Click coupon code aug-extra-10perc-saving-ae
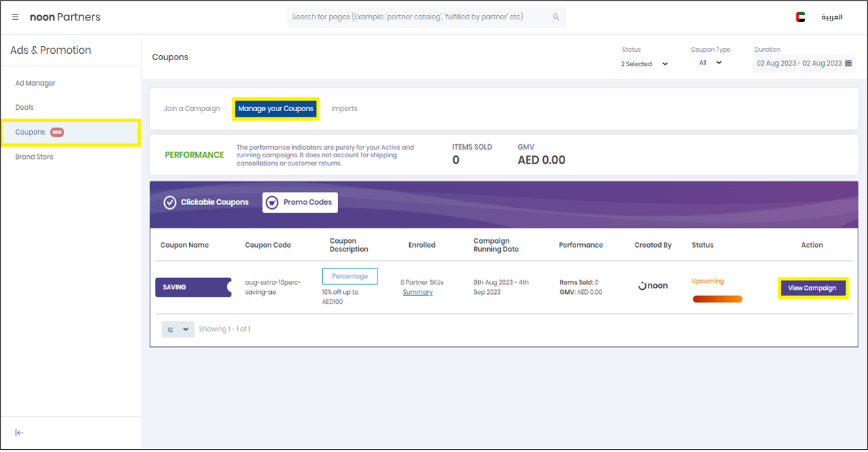Image resolution: width=868 pixels, height=452 pixels. pyautogui.click(x=273, y=287)
